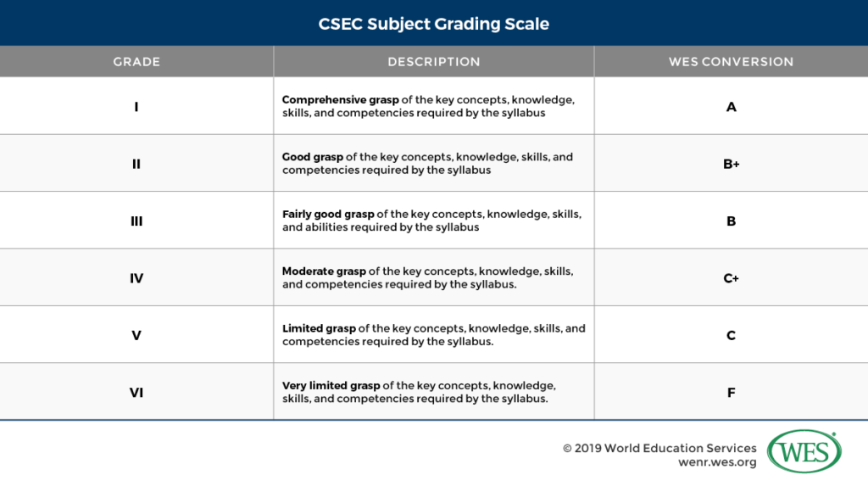Click the DESCRIPTION column header

point(434,62)
